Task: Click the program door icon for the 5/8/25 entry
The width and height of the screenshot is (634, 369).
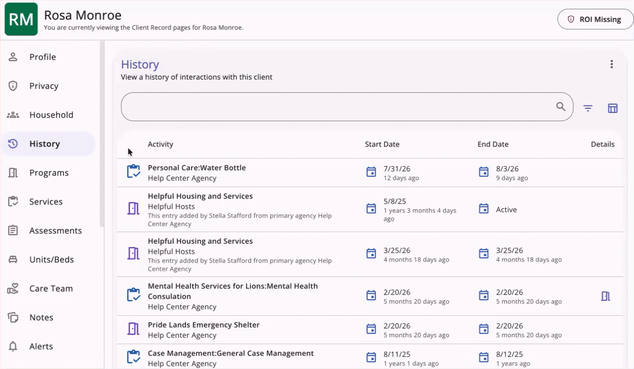Action: tap(133, 209)
